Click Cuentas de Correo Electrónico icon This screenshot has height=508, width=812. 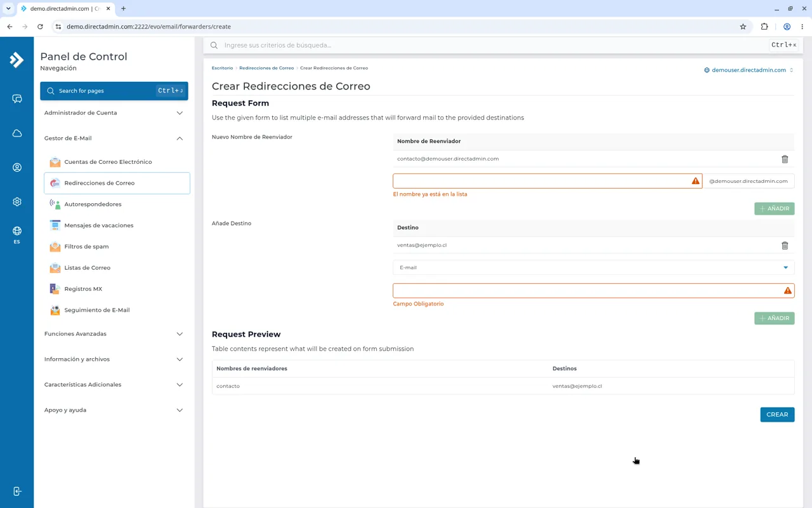(x=55, y=162)
